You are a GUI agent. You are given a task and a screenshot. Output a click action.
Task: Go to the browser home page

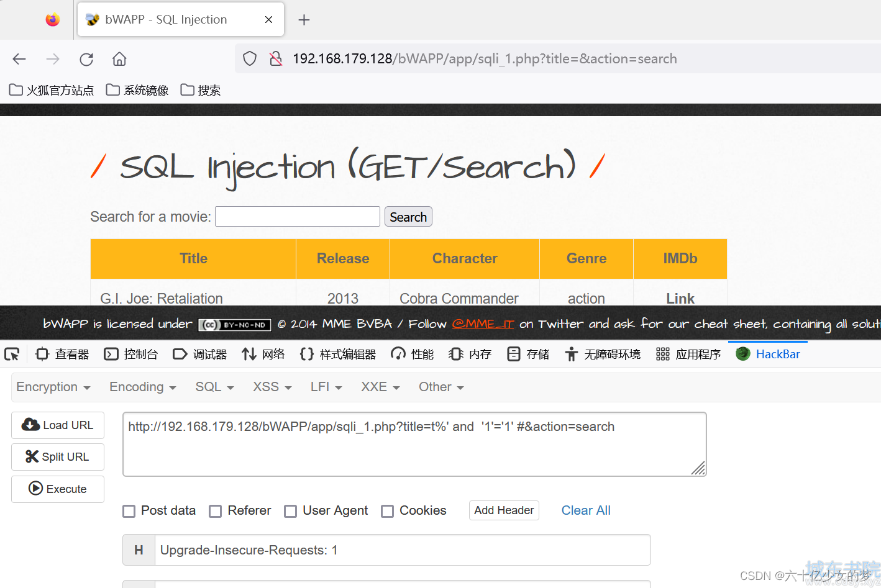tap(119, 59)
